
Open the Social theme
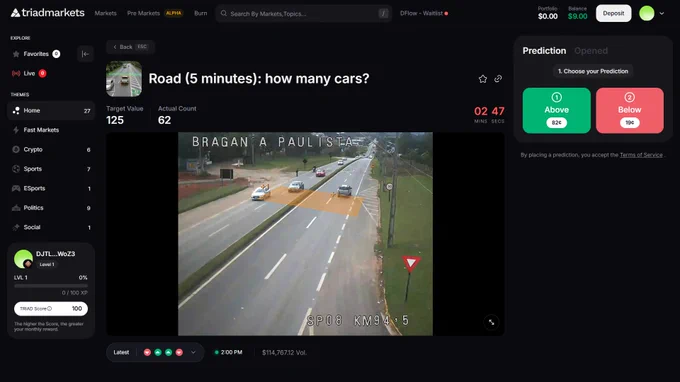[x=51, y=227]
